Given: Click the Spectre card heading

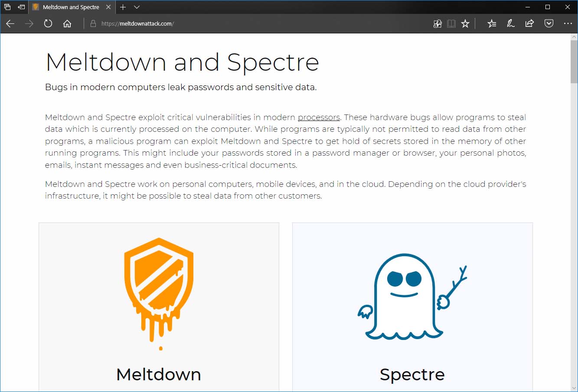Looking at the screenshot, I should pyautogui.click(x=412, y=374).
